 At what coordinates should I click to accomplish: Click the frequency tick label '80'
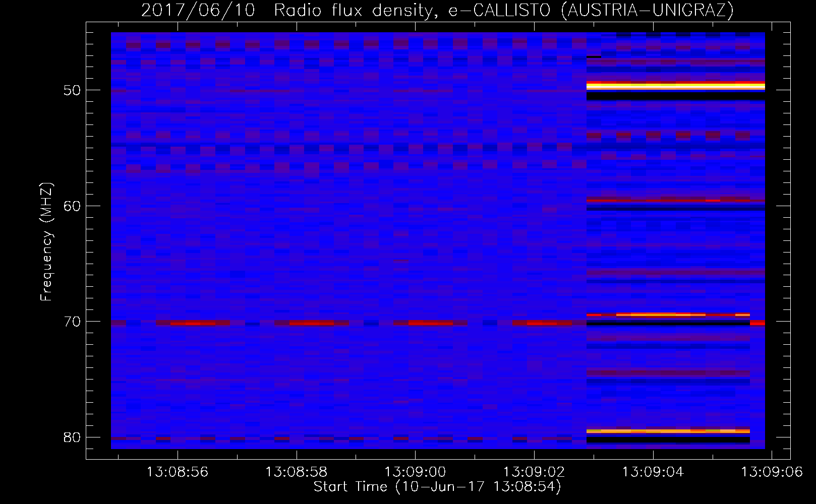click(72, 437)
